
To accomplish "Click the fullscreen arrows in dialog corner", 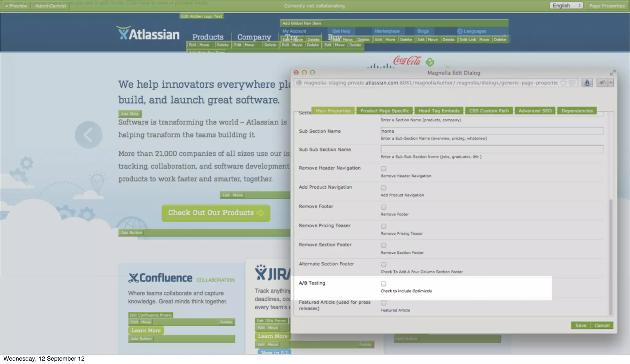I will pos(612,73).
